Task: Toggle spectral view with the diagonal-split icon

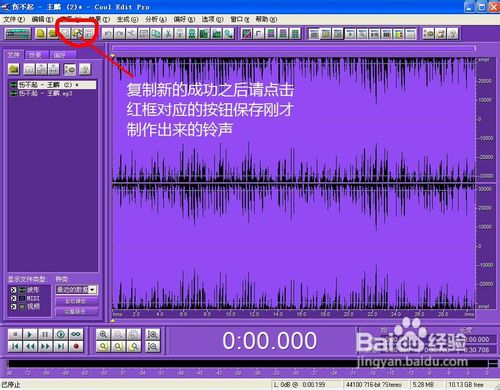Action: point(247,33)
